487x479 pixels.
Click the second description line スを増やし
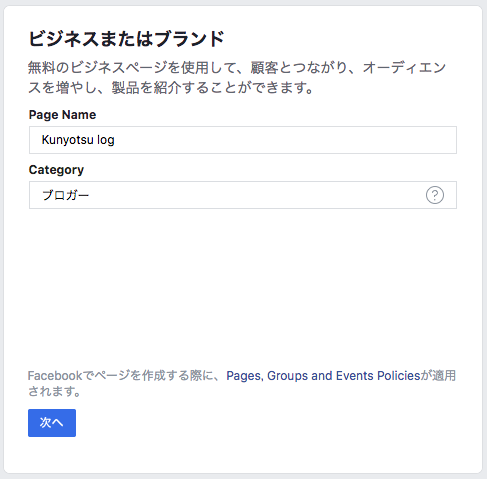[171, 88]
